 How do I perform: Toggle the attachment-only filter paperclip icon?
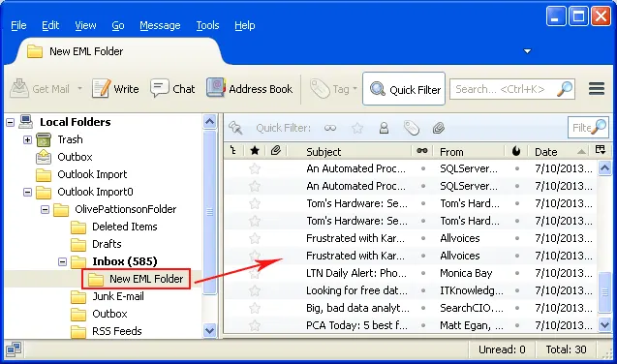point(439,128)
